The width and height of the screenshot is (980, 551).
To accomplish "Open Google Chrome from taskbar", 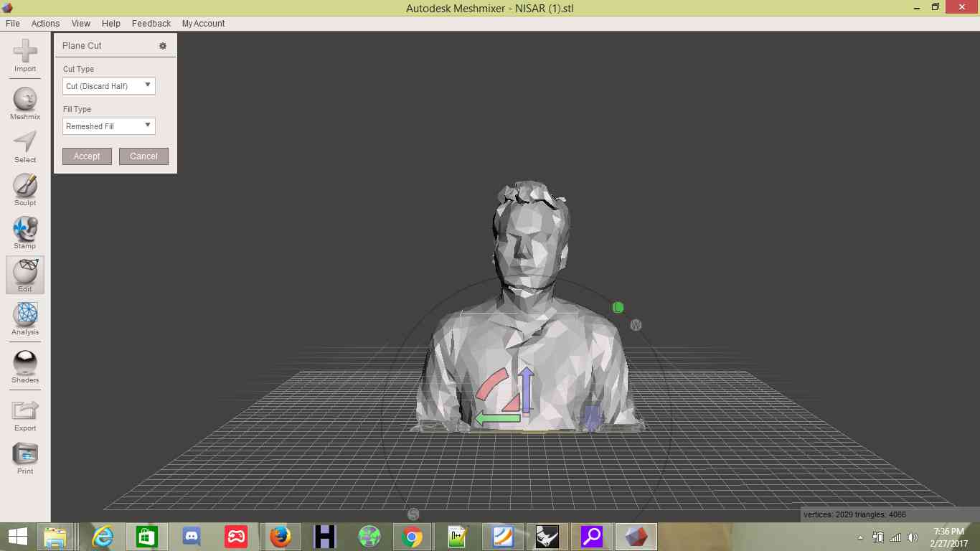I will 412,537.
